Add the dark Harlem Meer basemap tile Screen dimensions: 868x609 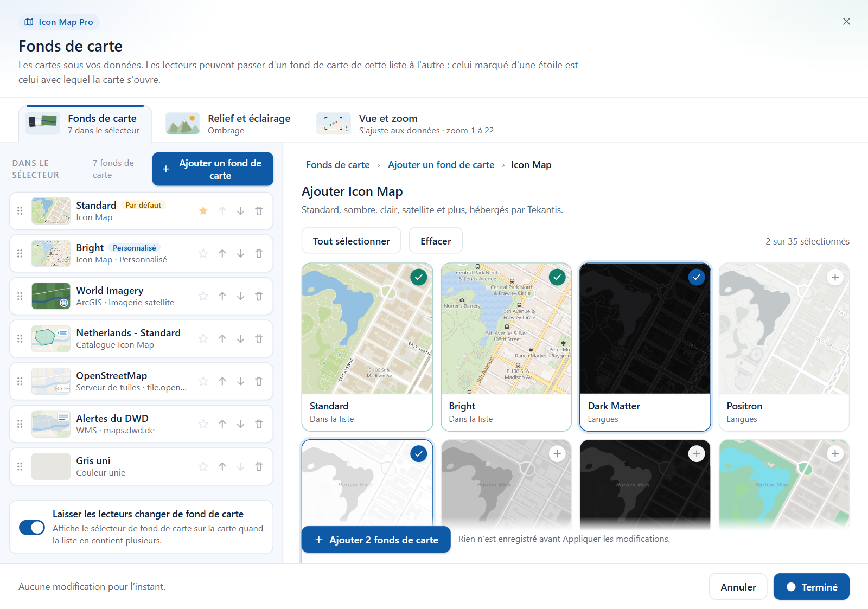696,454
